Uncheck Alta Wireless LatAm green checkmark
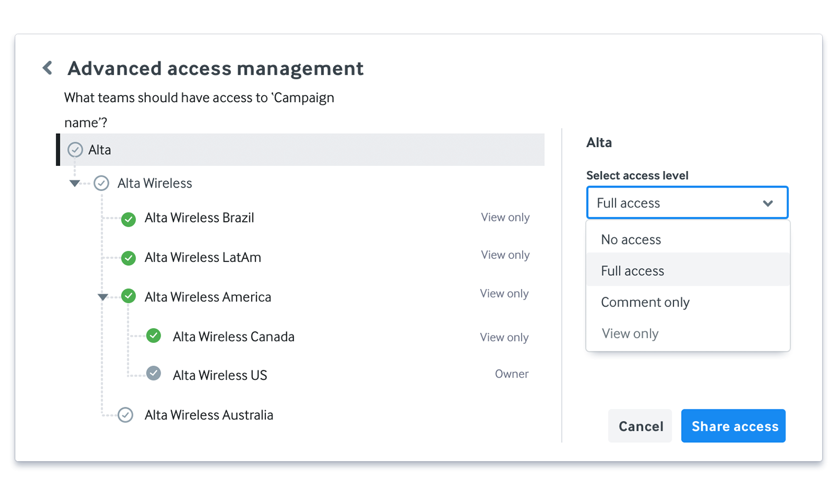Image resolution: width=838 pixels, height=504 pixels. pos(128,258)
